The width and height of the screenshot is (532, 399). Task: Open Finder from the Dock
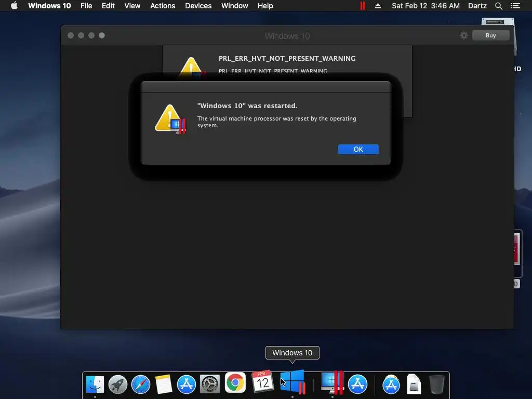(x=95, y=384)
